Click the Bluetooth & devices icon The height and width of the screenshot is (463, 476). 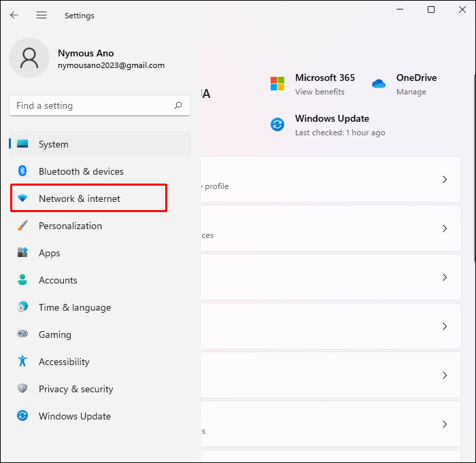tap(22, 171)
